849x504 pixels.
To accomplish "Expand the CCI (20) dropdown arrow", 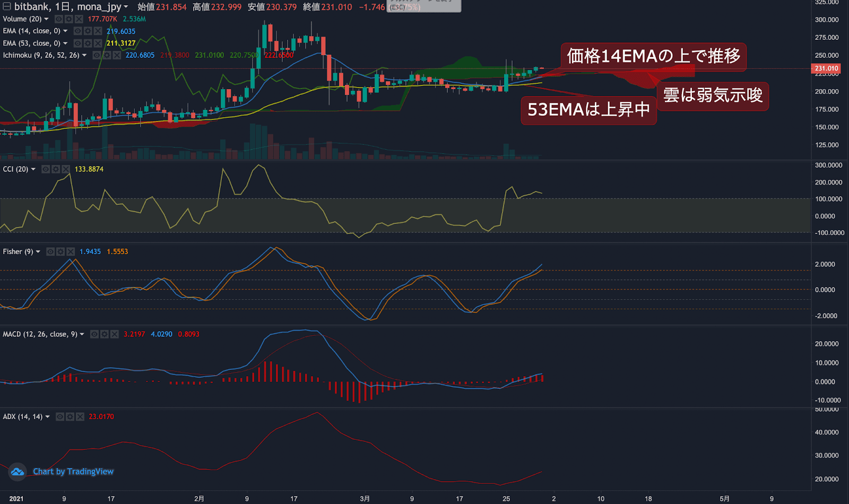I will click(33, 169).
